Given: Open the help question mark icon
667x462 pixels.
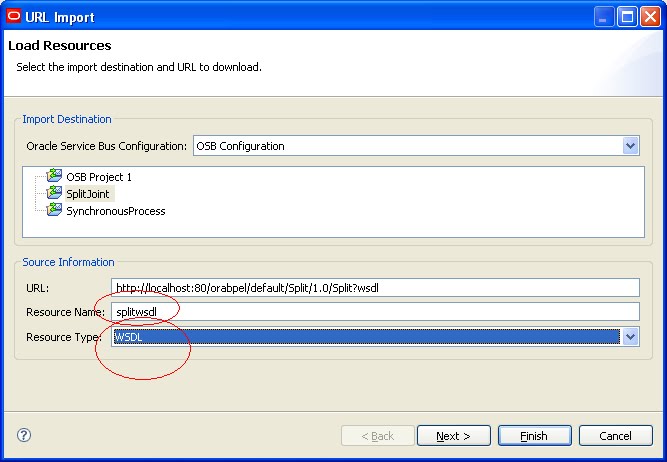Looking at the screenshot, I should point(24,435).
